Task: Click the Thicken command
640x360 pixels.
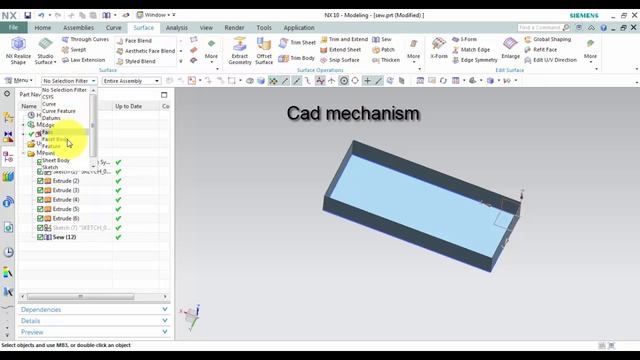Action: pyautogui.click(x=386, y=60)
